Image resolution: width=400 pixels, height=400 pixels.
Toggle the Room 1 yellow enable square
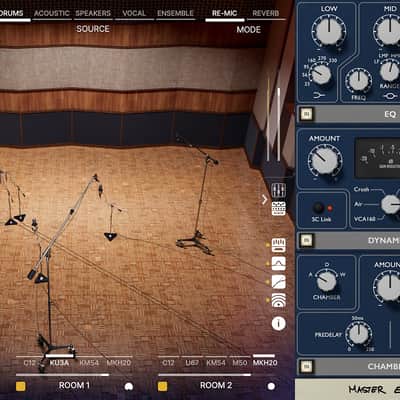click(21, 386)
